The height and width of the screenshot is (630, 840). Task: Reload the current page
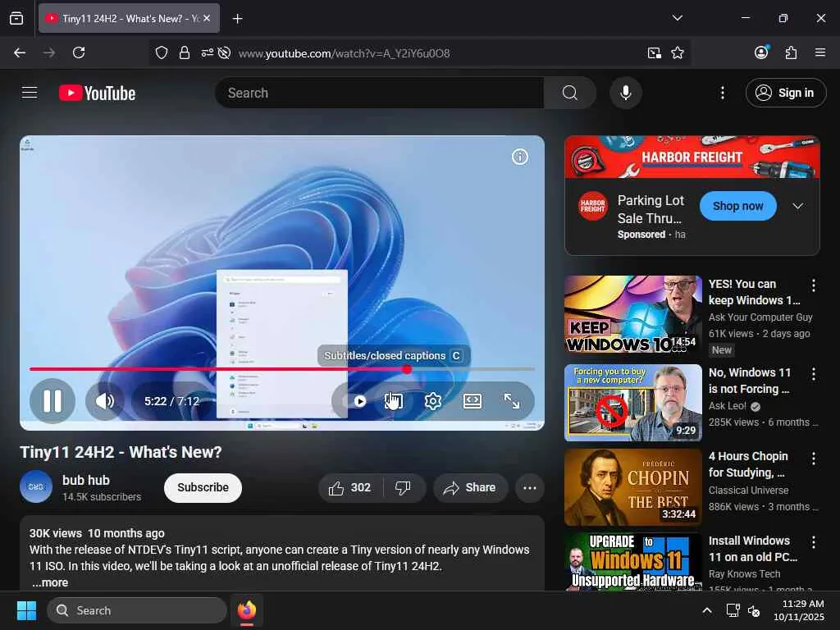[x=79, y=52]
